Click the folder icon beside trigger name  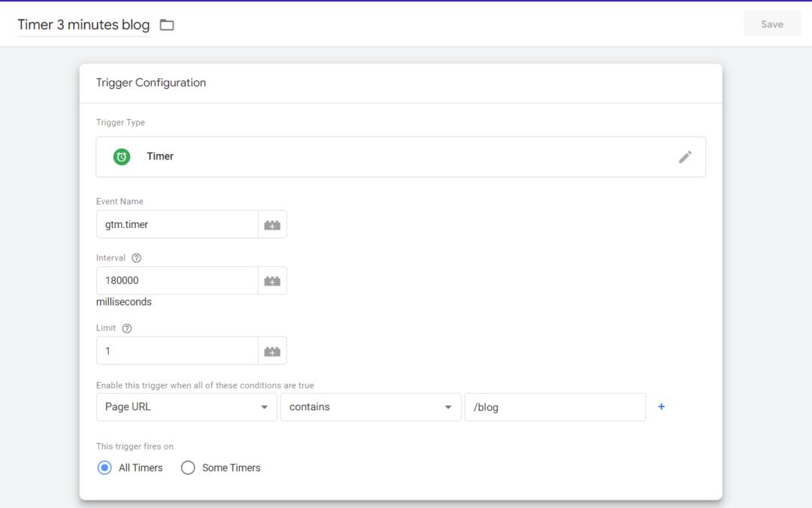tap(167, 25)
